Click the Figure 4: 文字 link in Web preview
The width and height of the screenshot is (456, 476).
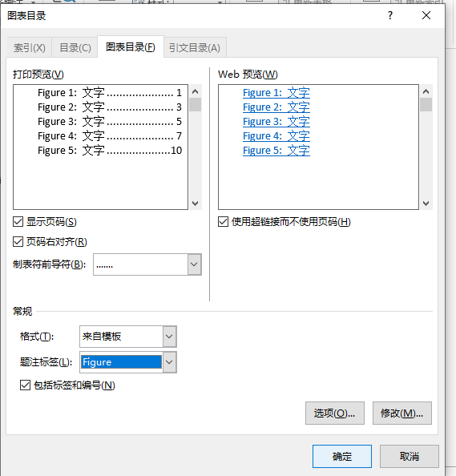tap(276, 136)
